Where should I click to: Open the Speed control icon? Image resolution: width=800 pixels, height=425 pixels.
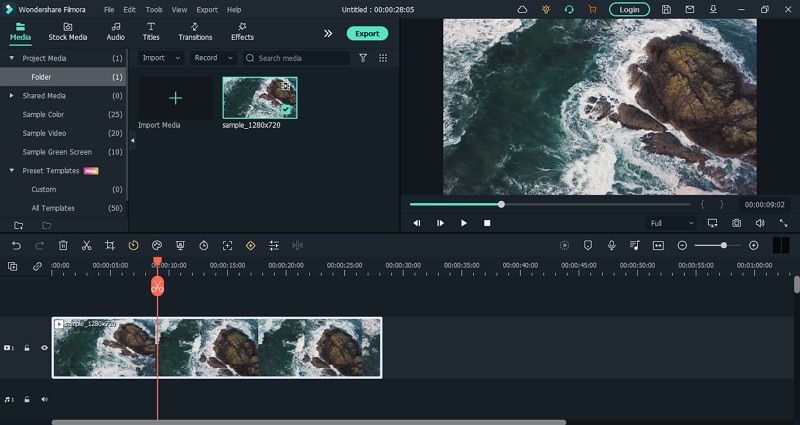(133, 246)
